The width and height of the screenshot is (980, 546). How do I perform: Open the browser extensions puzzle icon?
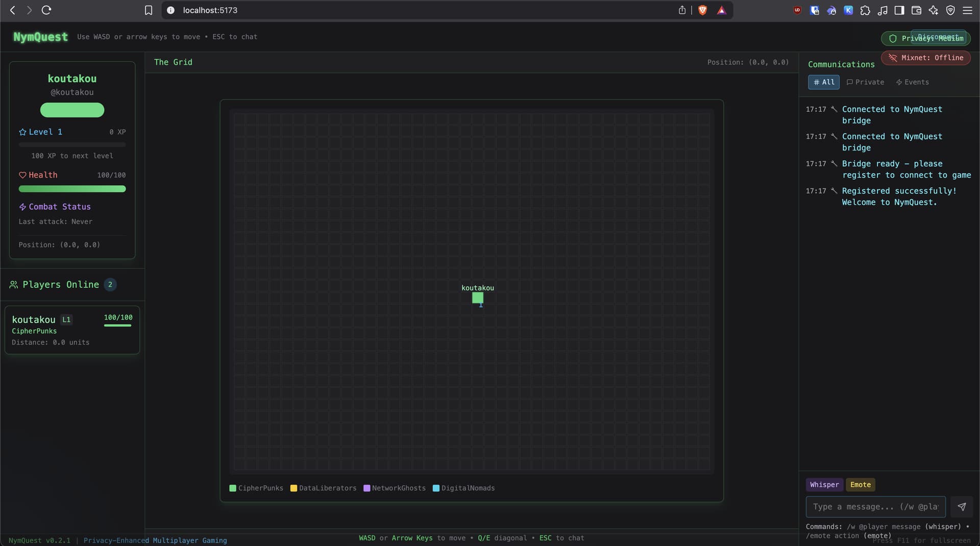pyautogui.click(x=865, y=10)
